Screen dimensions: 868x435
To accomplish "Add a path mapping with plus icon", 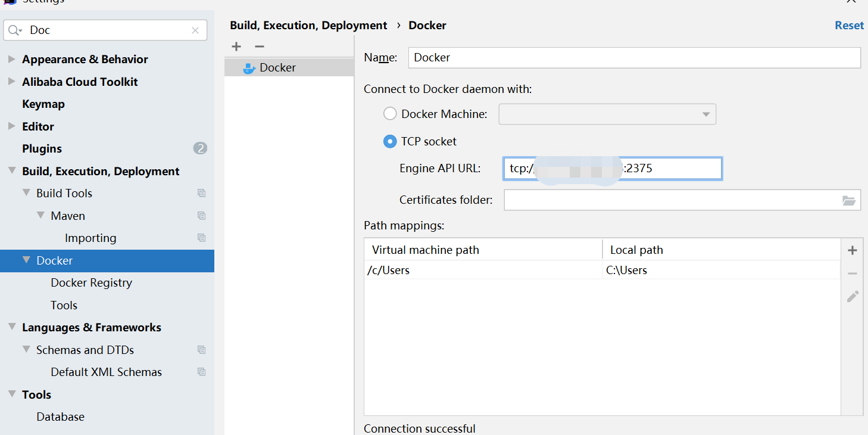I will pyautogui.click(x=853, y=250).
